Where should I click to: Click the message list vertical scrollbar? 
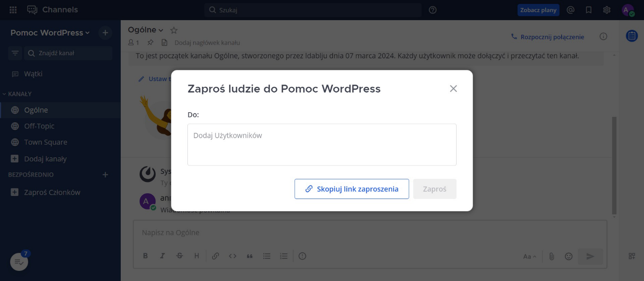[614, 167]
